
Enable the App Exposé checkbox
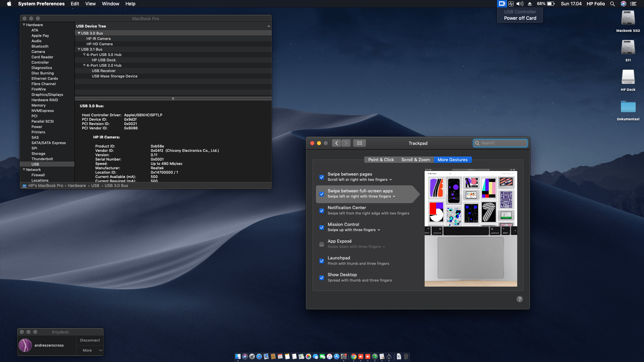(x=322, y=244)
